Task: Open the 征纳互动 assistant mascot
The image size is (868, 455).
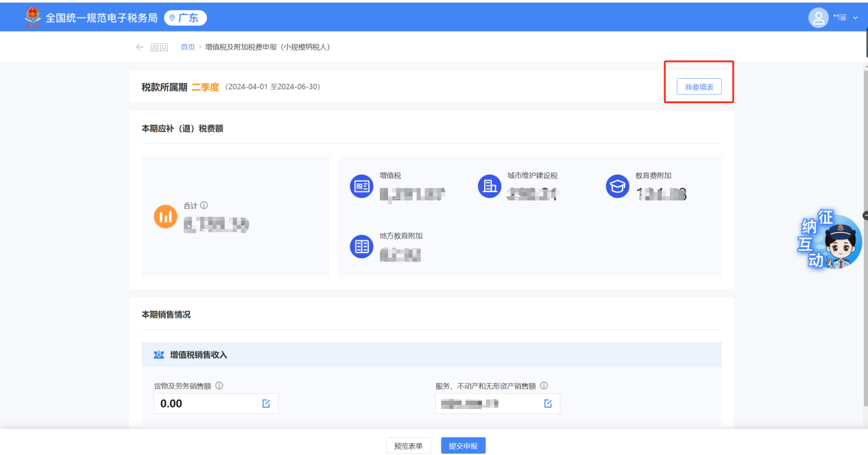Action: [831, 241]
